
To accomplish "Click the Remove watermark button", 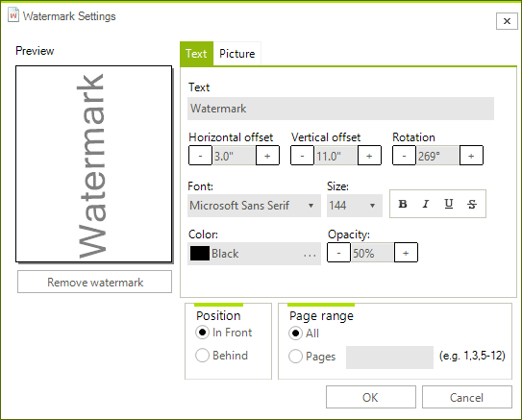I will [95, 282].
